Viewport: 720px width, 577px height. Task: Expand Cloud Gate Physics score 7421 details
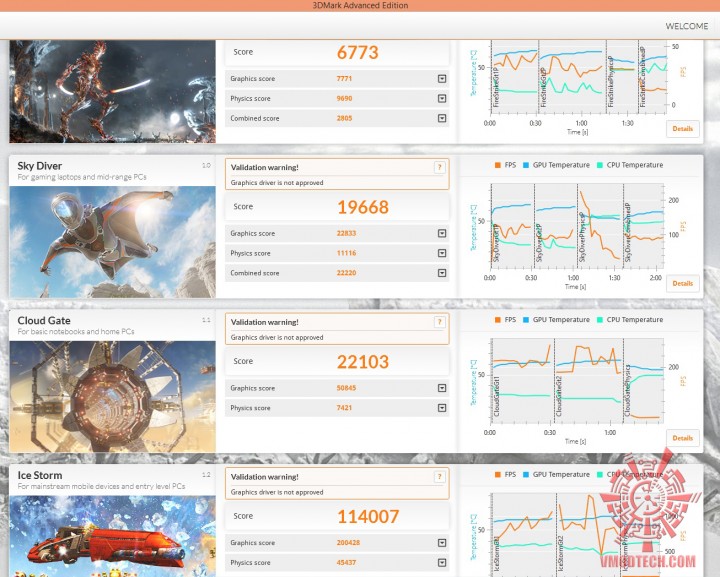(442, 408)
